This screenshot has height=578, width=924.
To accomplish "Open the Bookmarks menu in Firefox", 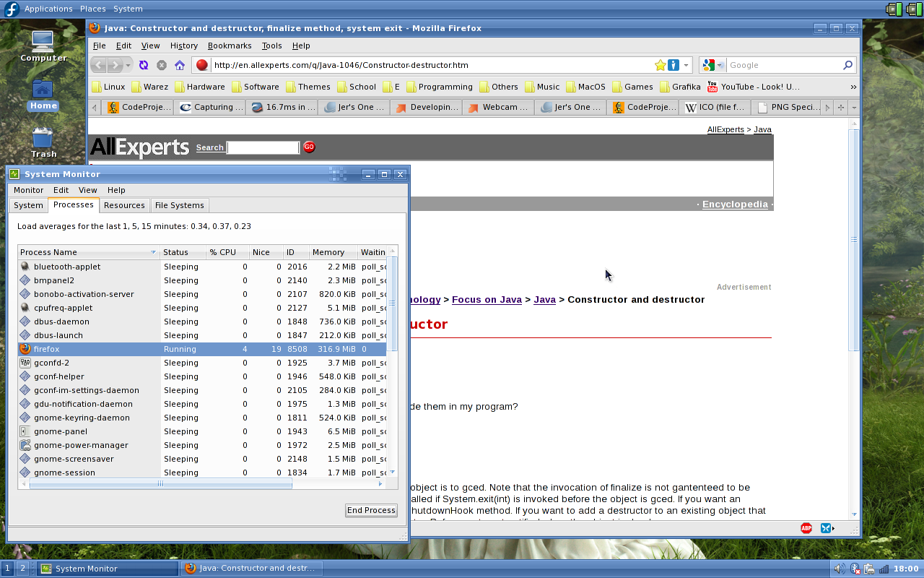I will (230, 46).
